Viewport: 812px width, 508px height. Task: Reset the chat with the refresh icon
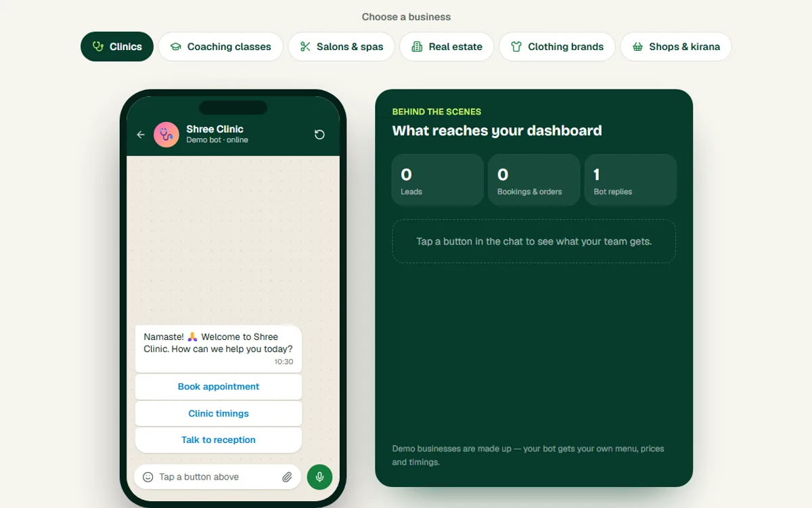pos(319,135)
